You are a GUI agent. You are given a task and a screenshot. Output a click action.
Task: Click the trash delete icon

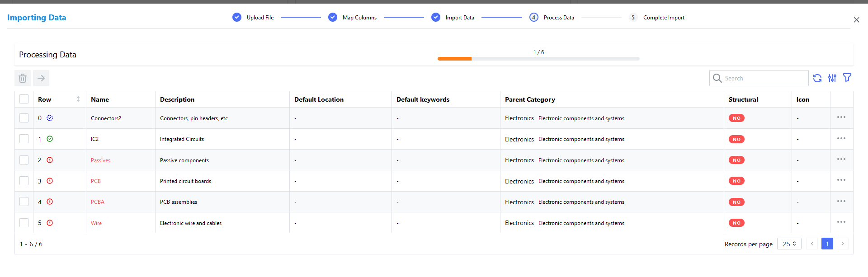[x=23, y=78]
